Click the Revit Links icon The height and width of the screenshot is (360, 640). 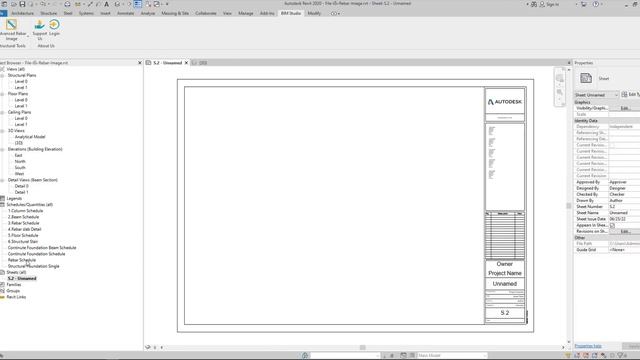click(2, 297)
